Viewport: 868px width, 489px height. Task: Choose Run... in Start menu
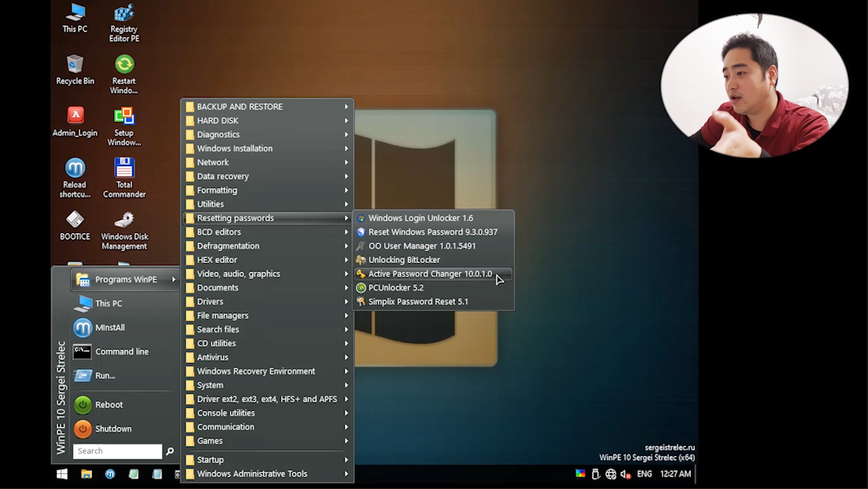point(125,376)
